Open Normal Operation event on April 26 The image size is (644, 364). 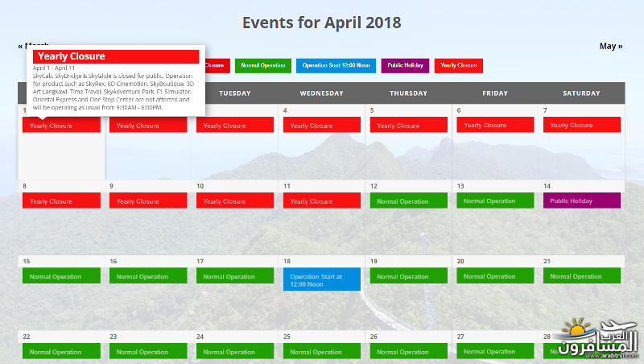tap(409, 352)
